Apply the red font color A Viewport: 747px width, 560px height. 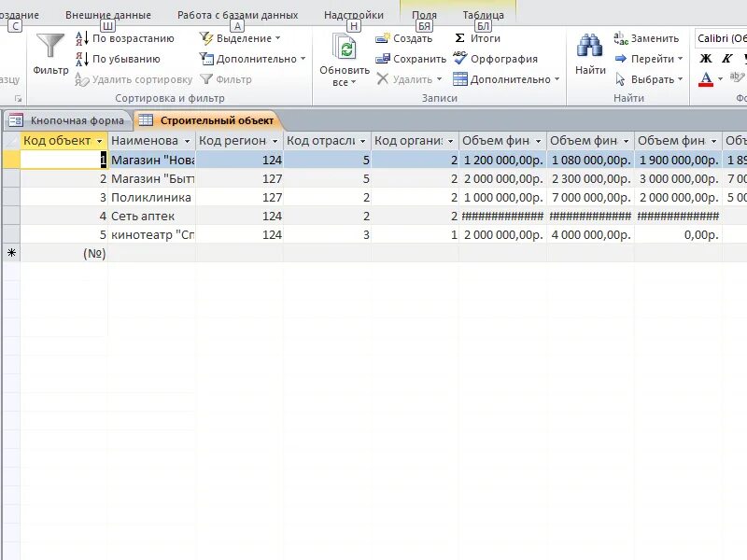click(x=706, y=79)
